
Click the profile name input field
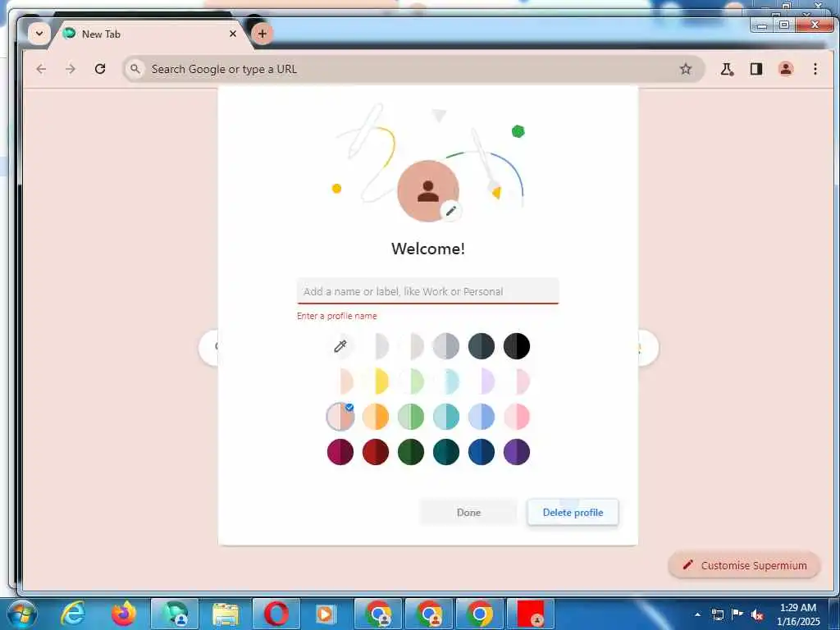(x=427, y=291)
